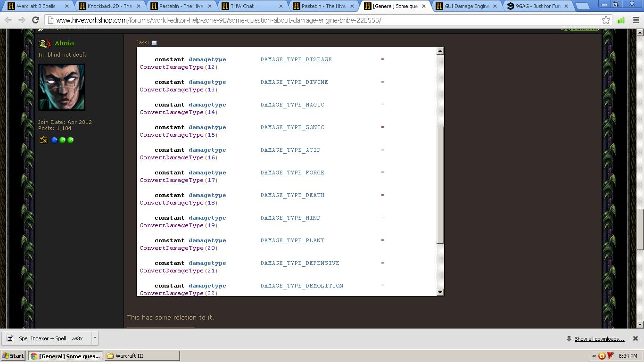The image size is (644, 362).
Task: Switch to the Knockback 2D tab
Action: (109, 6)
